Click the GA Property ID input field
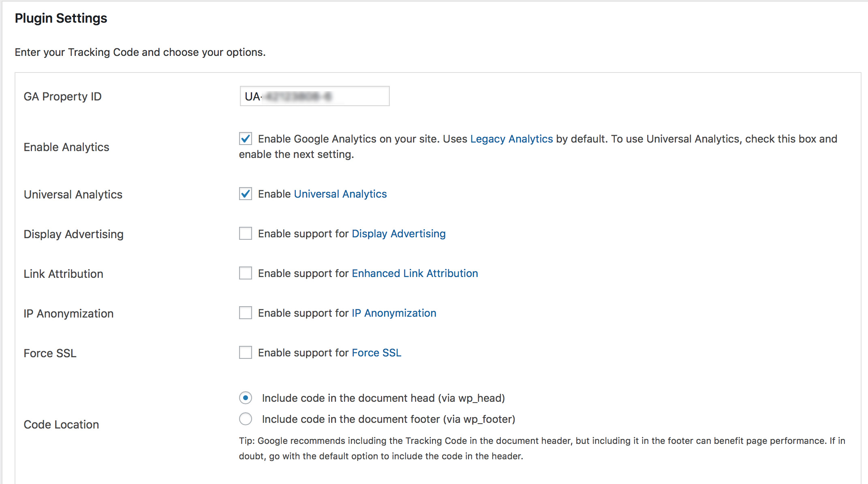Image resolution: width=868 pixels, height=484 pixels. pos(314,96)
